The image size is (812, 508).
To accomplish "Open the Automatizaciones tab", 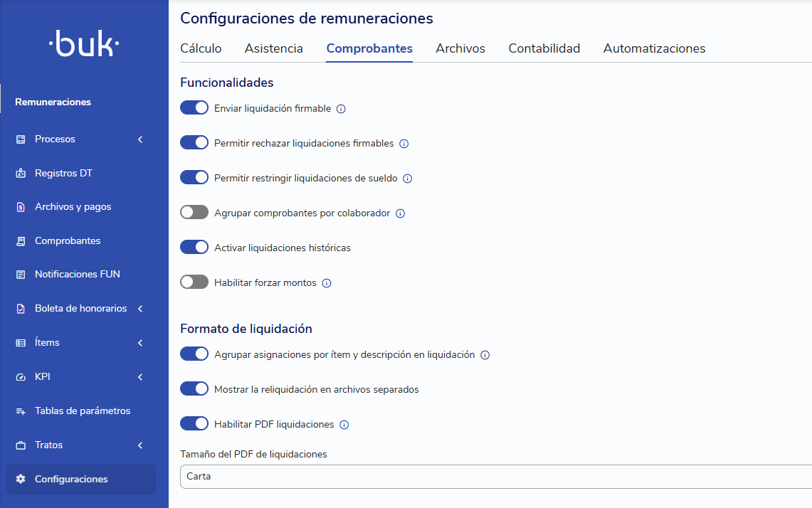I will coord(654,48).
